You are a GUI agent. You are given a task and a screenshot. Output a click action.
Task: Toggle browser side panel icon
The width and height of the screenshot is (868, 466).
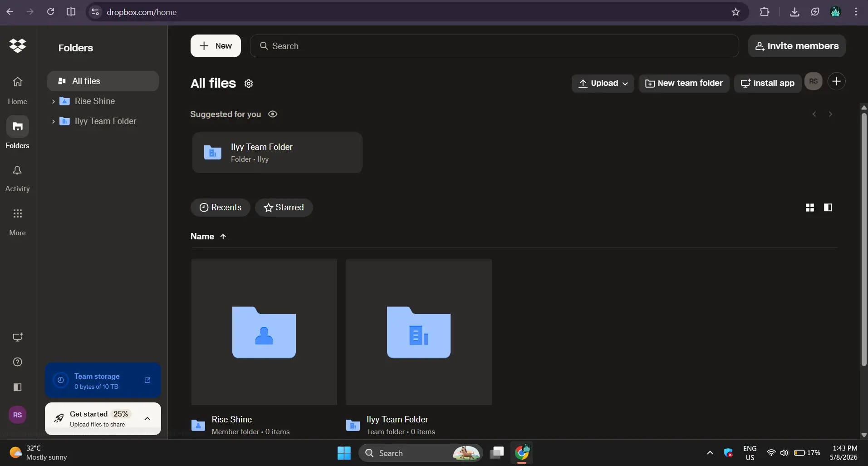[71, 12]
